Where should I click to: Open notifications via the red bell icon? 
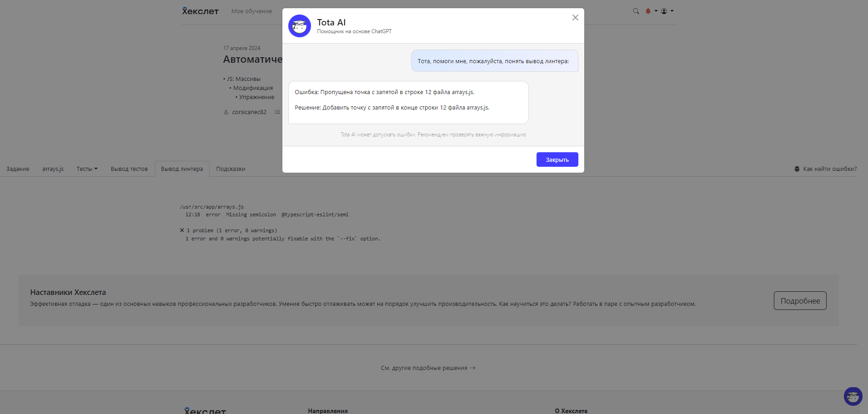(648, 11)
